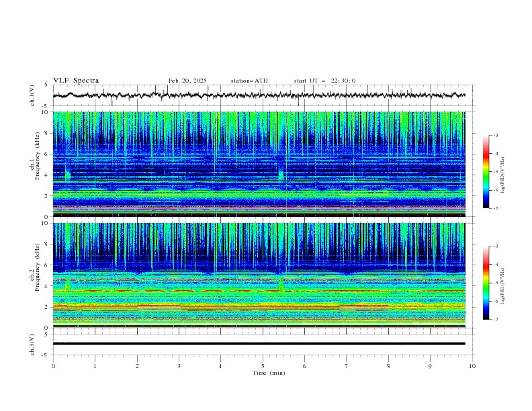This screenshot has width=532, height=411.
Task: Click the ch.2 PSD color scale bar
Action: [x=486, y=283]
